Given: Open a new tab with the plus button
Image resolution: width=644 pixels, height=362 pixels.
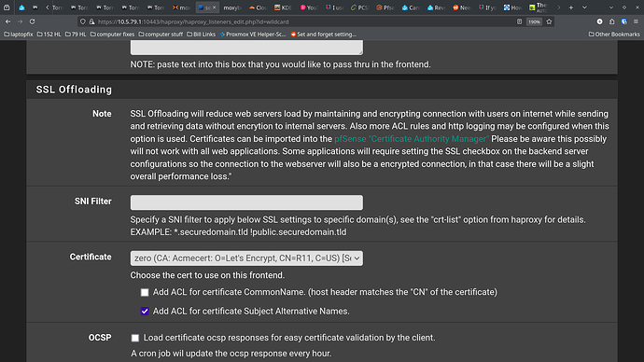Looking at the screenshot, I should 571,7.
